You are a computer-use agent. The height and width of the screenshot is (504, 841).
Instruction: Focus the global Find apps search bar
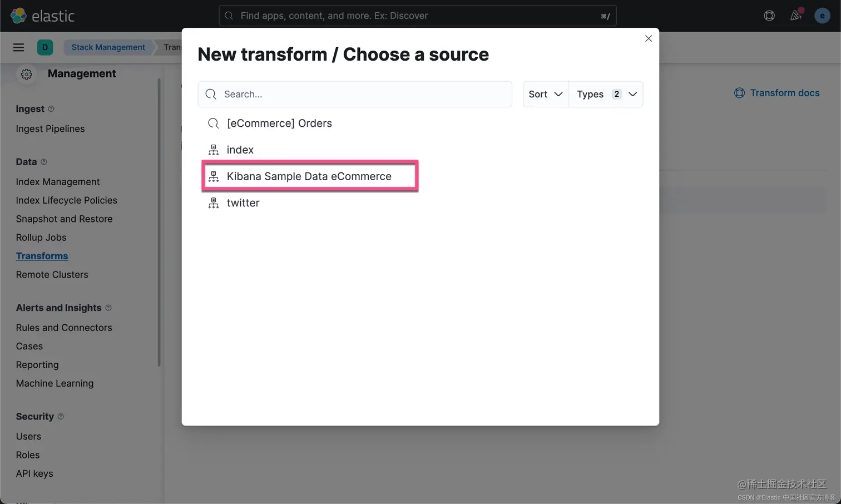click(x=418, y=16)
